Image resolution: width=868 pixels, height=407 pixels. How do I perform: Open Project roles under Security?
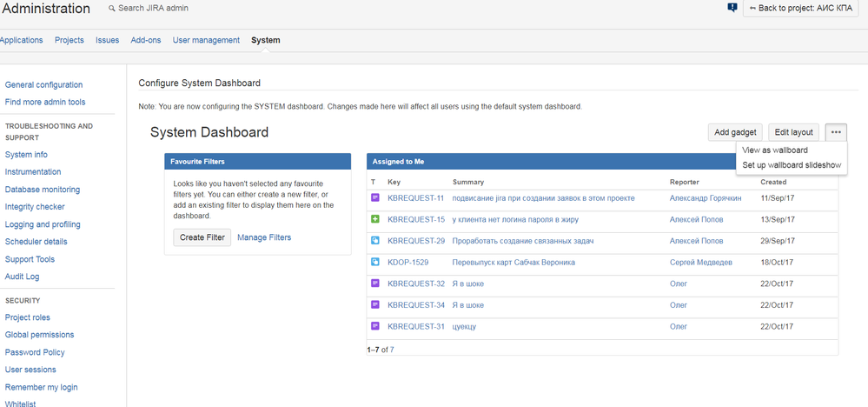coord(27,317)
